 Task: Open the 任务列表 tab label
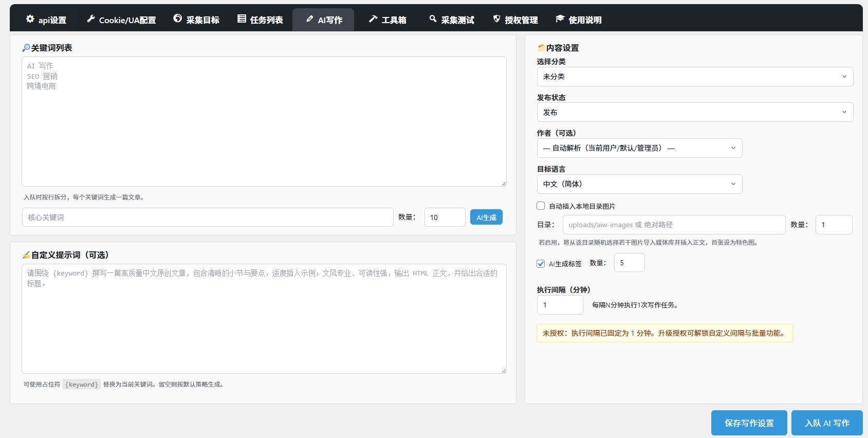coord(266,20)
